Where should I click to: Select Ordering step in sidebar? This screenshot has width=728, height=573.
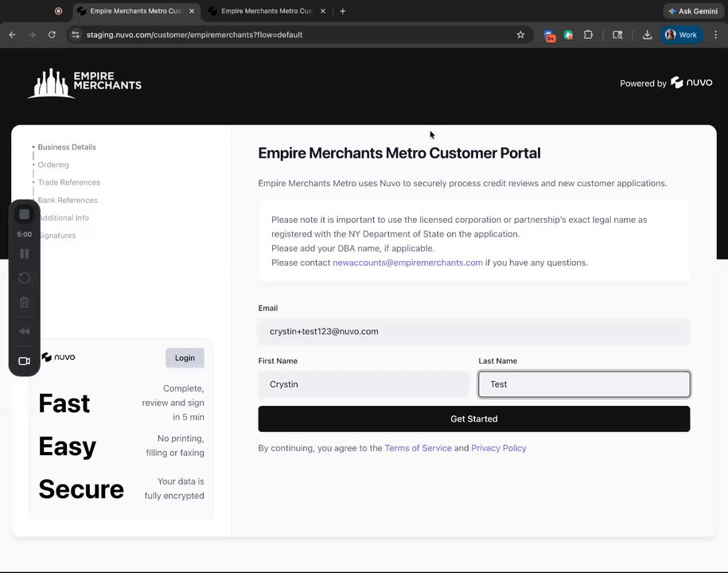53,165
